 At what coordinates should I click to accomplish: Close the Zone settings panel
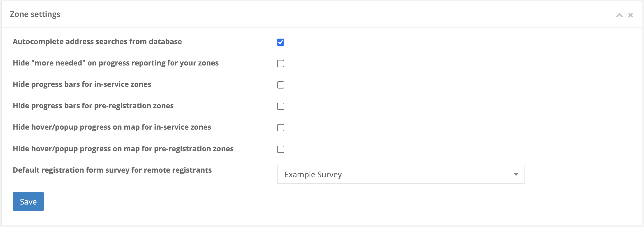(631, 15)
